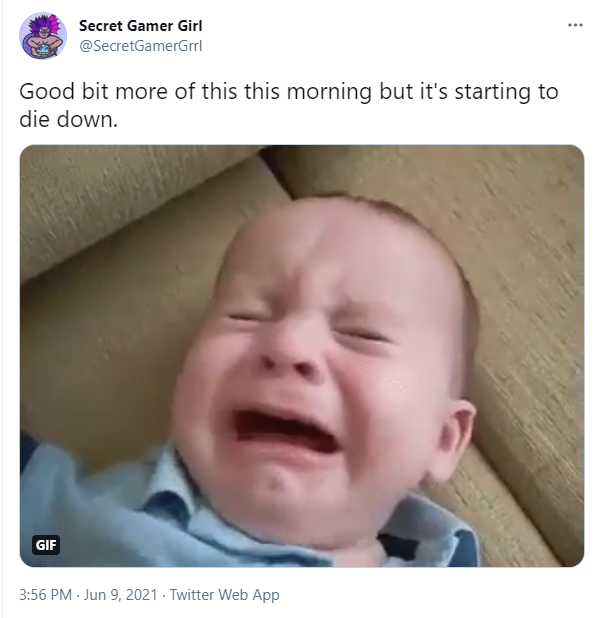Open the Secret Gamer Girl profile avatar
601x618 pixels.
[x=43, y=36]
